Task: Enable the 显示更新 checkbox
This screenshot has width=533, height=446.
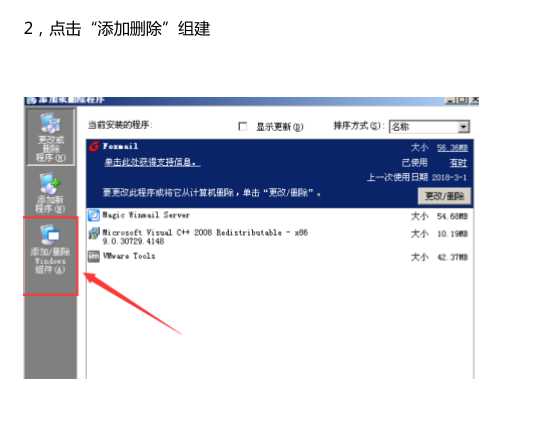Action: pos(243,126)
